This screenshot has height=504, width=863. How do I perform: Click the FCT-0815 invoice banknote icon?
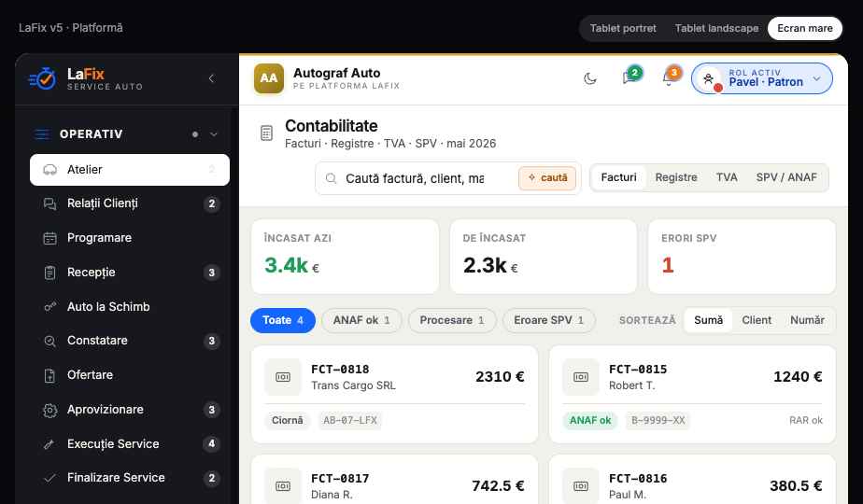(581, 377)
